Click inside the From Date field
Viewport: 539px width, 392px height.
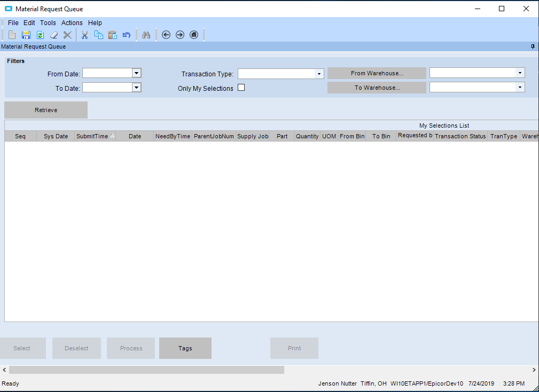107,73
